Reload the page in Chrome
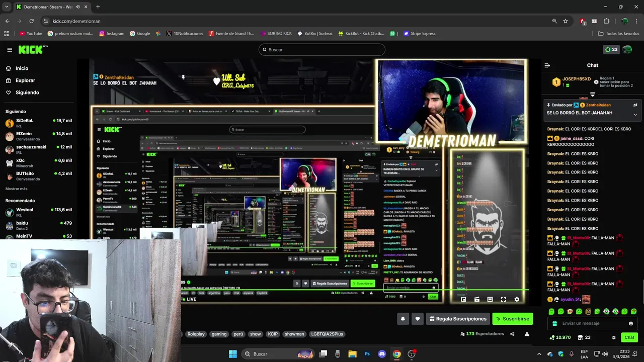The width and height of the screenshot is (644, 362). tap(32, 21)
